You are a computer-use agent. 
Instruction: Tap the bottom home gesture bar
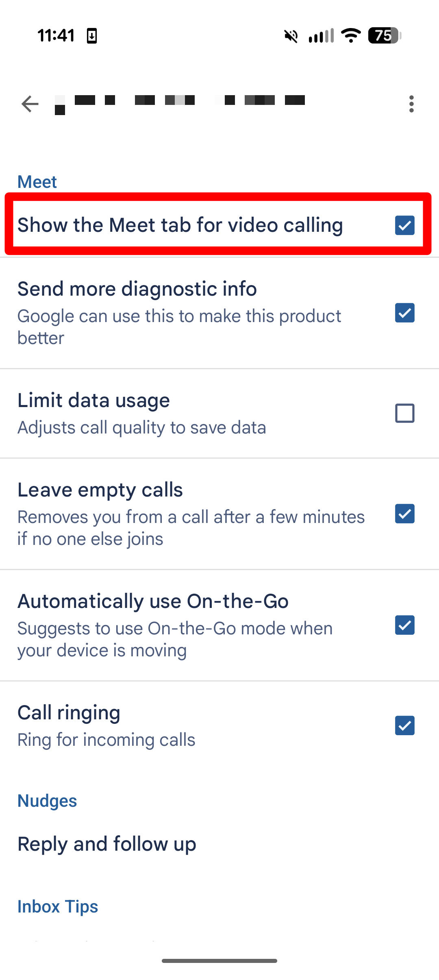tap(219, 961)
